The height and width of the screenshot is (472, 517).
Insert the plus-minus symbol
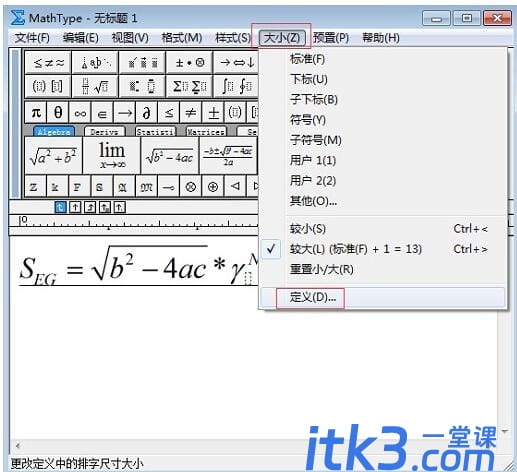pos(213,113)
